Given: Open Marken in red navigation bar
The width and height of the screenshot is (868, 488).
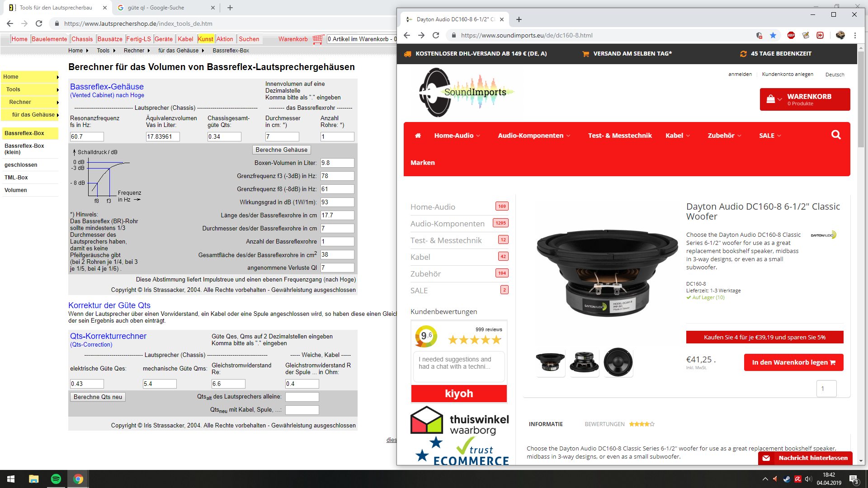Looking at the screenshot, I should (x=423, y=163).
